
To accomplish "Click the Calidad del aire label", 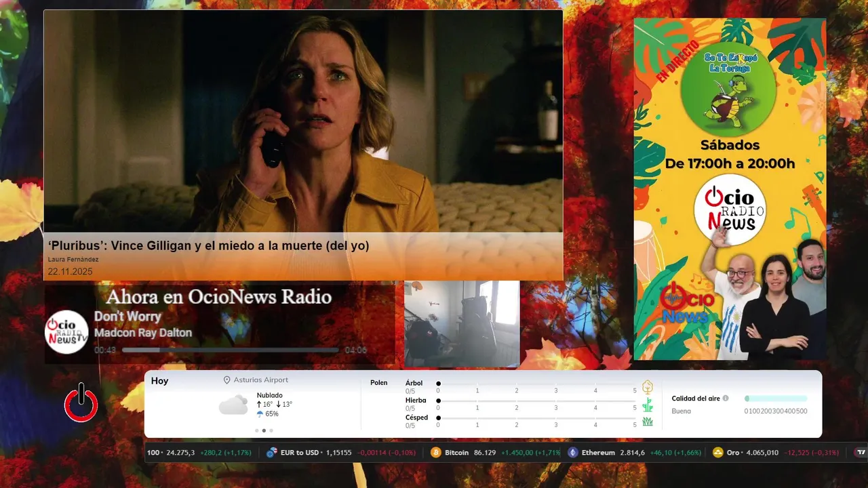I will point(696,399).
